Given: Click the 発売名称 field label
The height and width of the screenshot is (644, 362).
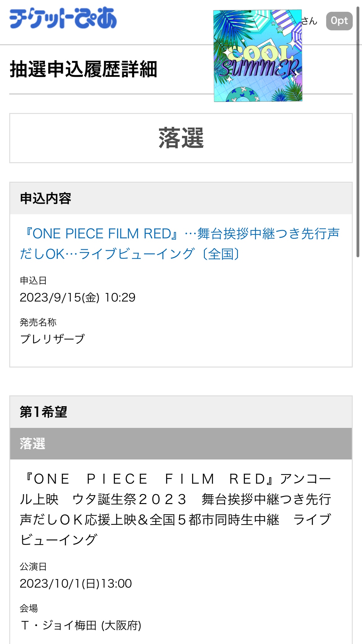Looking at the screenshot, I should [38, 322].
